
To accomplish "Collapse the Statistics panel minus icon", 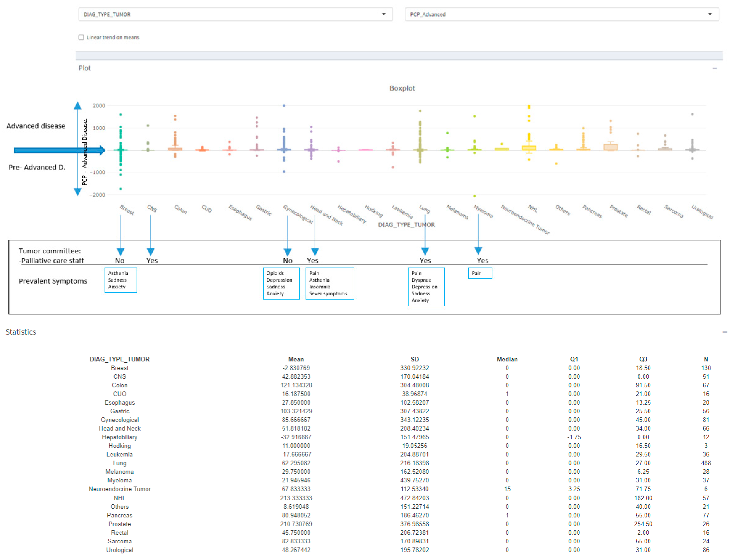I will pyautogui.click(x=725, y=332).
